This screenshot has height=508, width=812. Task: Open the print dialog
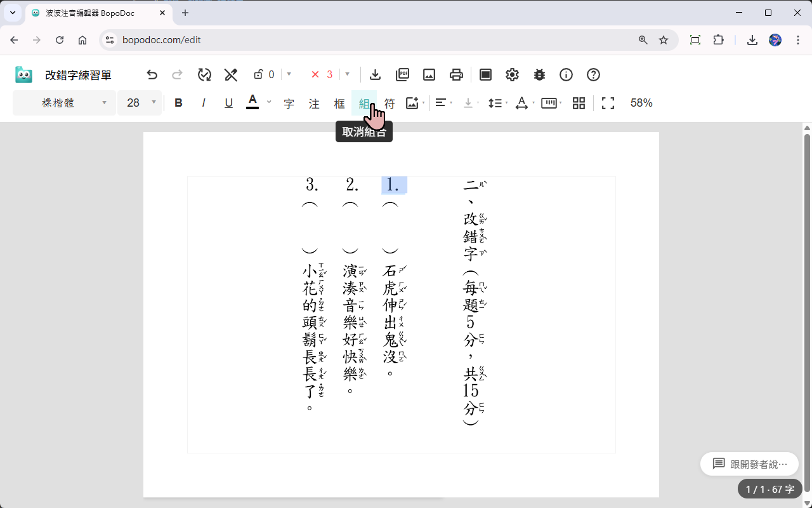tap(455, 74)
